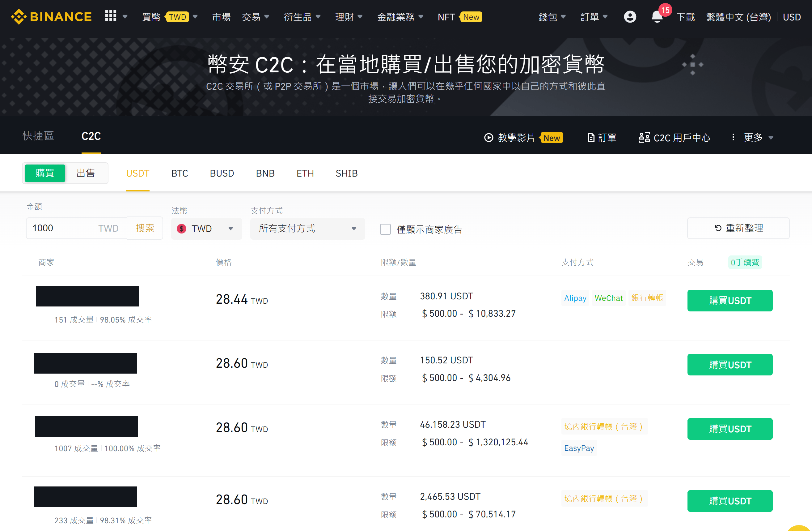
Task: Open the TWD fiat currency dropdown
Action: click(x=207, y=229)
